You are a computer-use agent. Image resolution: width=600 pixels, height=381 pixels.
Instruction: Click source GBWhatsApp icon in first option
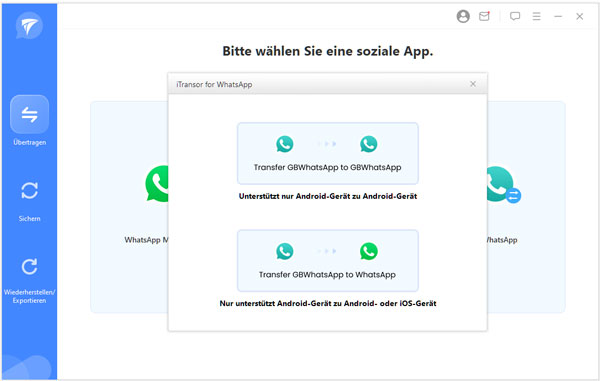point(285,144)
